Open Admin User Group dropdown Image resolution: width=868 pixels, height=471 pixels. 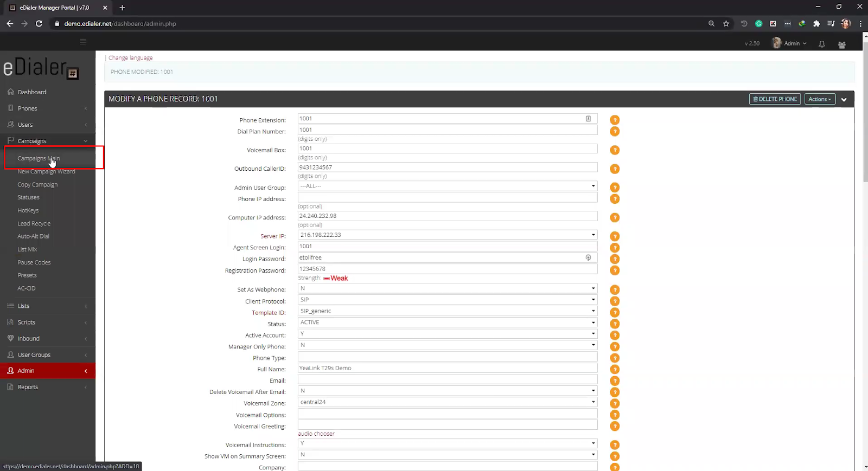pos(448,186)
